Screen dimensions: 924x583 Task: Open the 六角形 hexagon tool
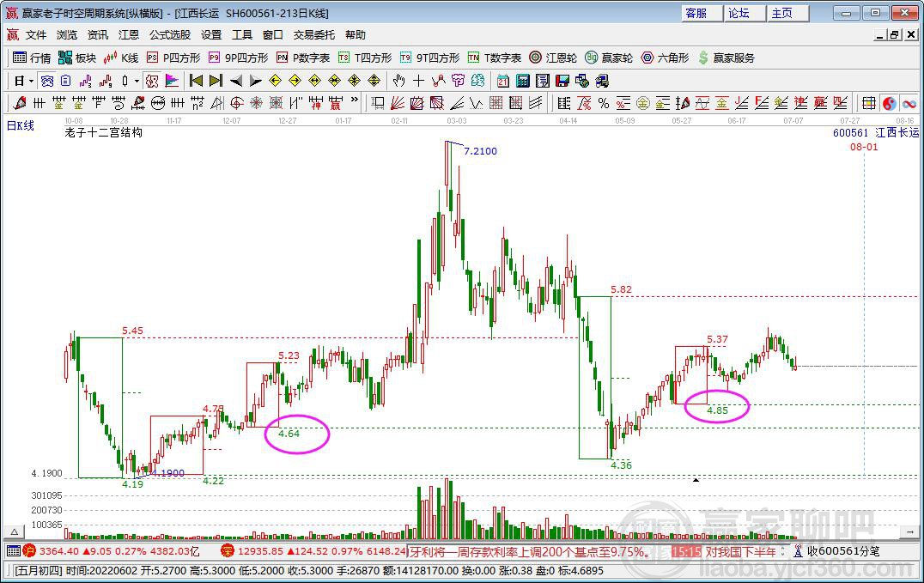tap(665, 58)
